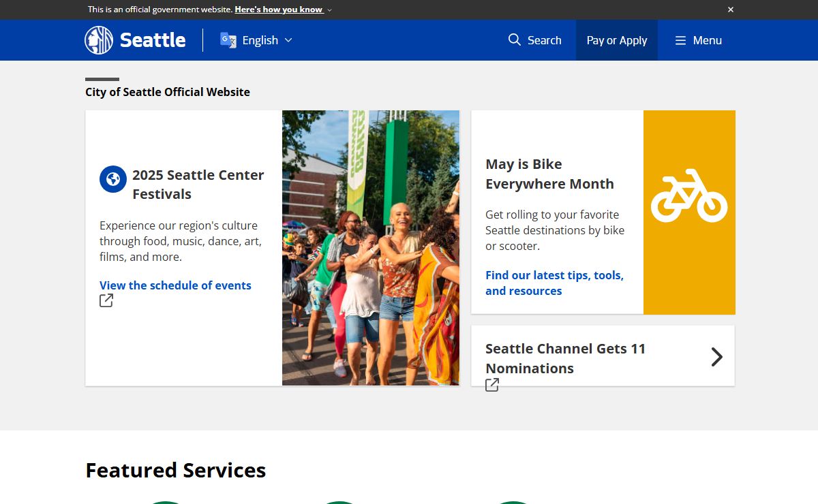Screen dimensions: 818x504
Task: Click the festival dancers photo
Action: [x=371, y=248]
